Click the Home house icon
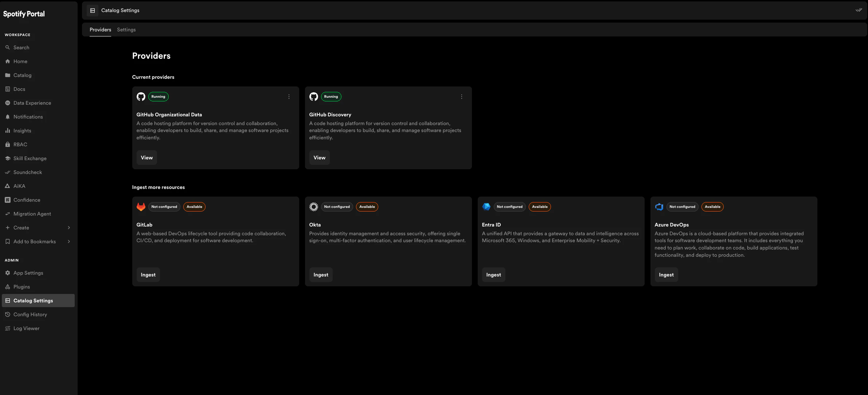 point(8,61)
